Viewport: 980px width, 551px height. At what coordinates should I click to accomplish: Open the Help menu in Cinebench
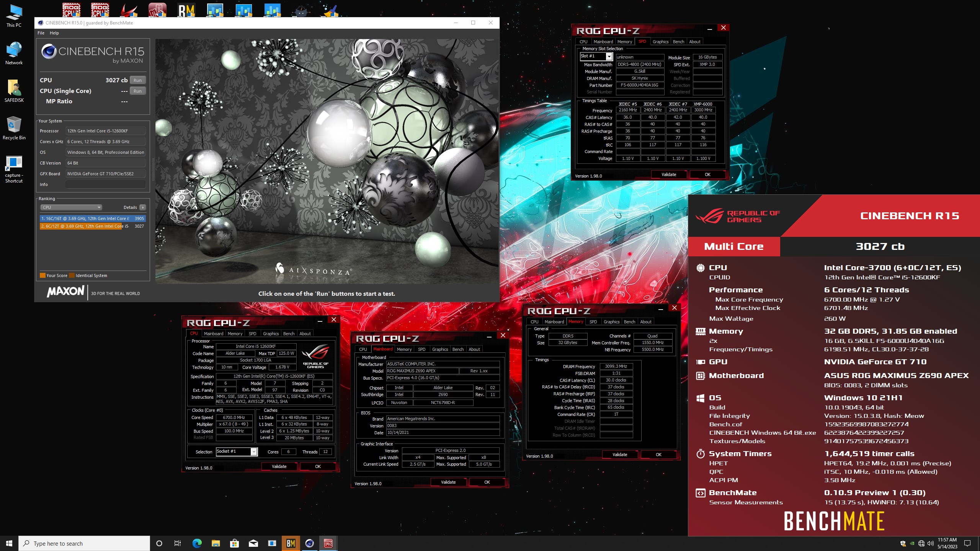click(x=54, y=33)
